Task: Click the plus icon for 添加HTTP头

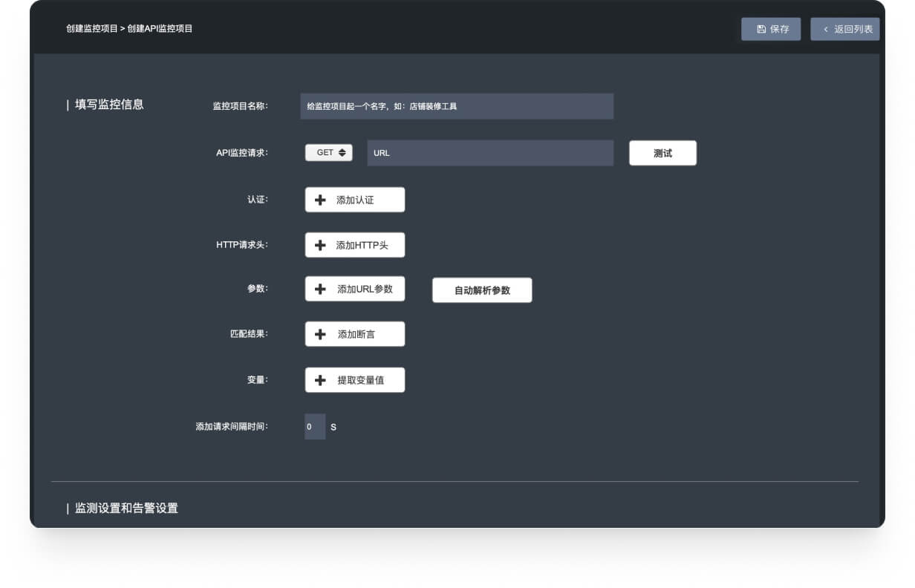Action: [320, 245]
